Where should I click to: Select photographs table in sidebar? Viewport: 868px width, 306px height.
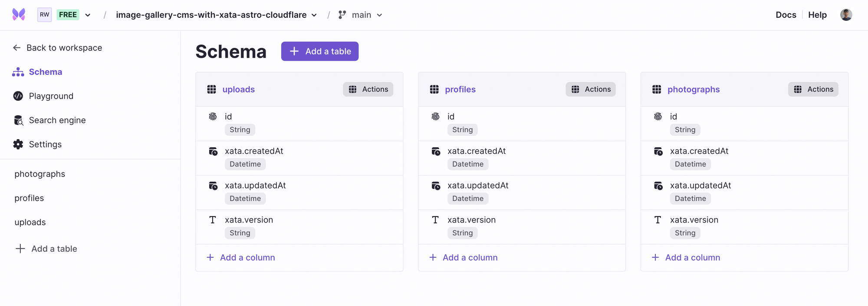[40, 174]
